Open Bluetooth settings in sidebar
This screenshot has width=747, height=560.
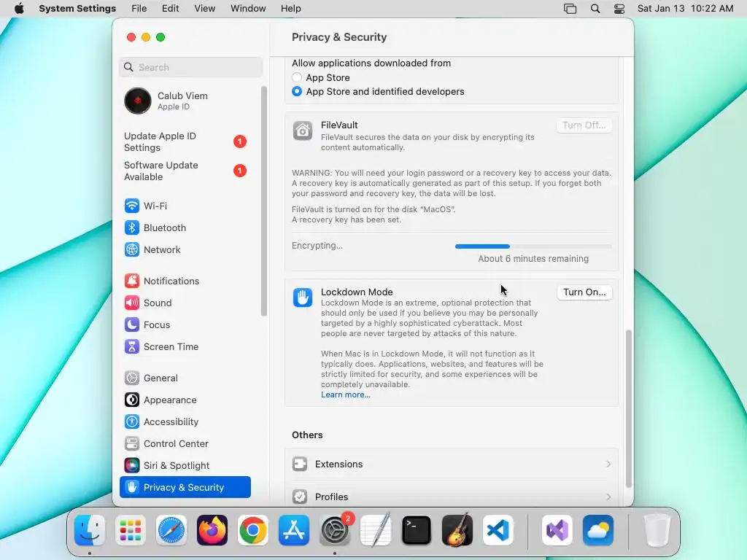[185, 227]
